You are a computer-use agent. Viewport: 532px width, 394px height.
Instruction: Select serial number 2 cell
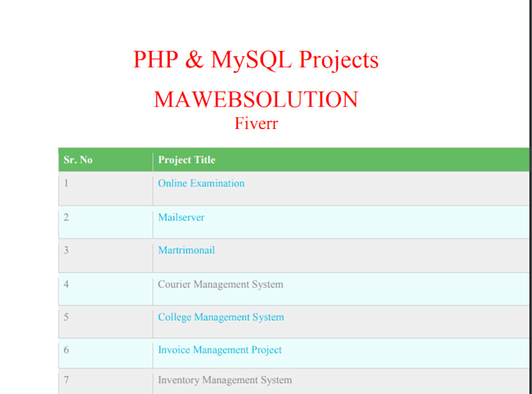pyautogui.click(x=66, y=217)
